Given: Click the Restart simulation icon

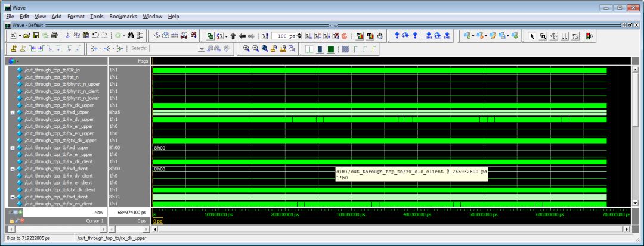Looking at the screenshot, I should coord(265,36).
